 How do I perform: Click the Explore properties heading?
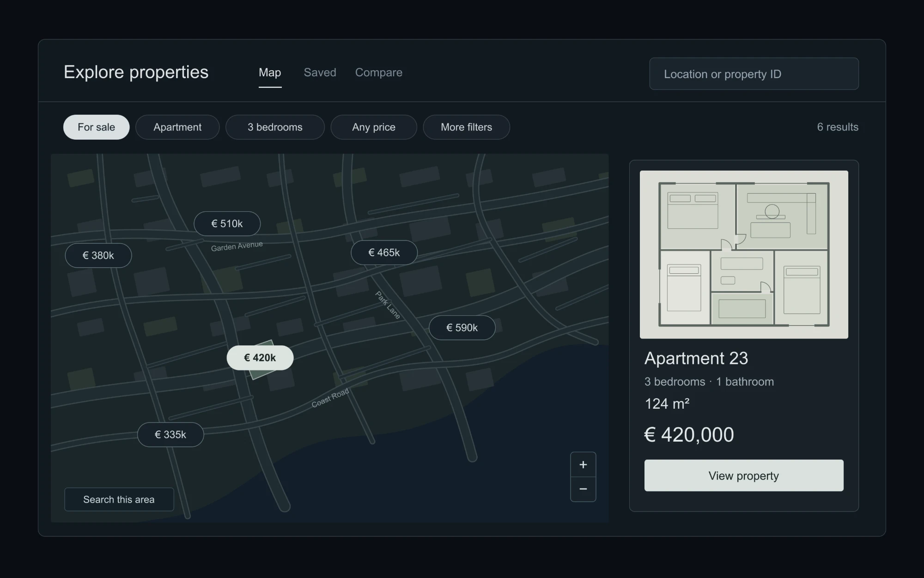click(x=136, y=72)
